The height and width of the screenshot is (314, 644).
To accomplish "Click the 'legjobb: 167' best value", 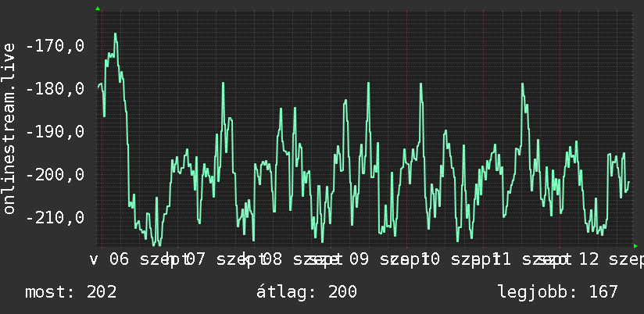I will (x=558, y=292).
